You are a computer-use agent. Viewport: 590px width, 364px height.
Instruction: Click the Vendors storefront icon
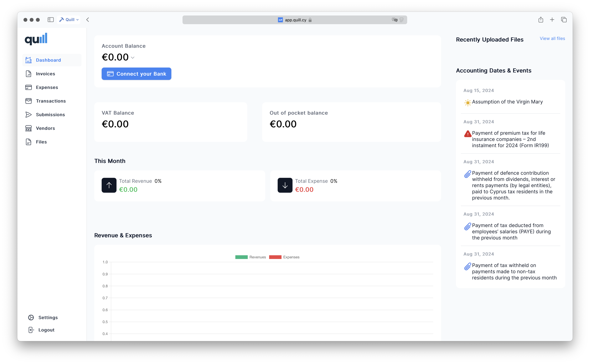28,128
